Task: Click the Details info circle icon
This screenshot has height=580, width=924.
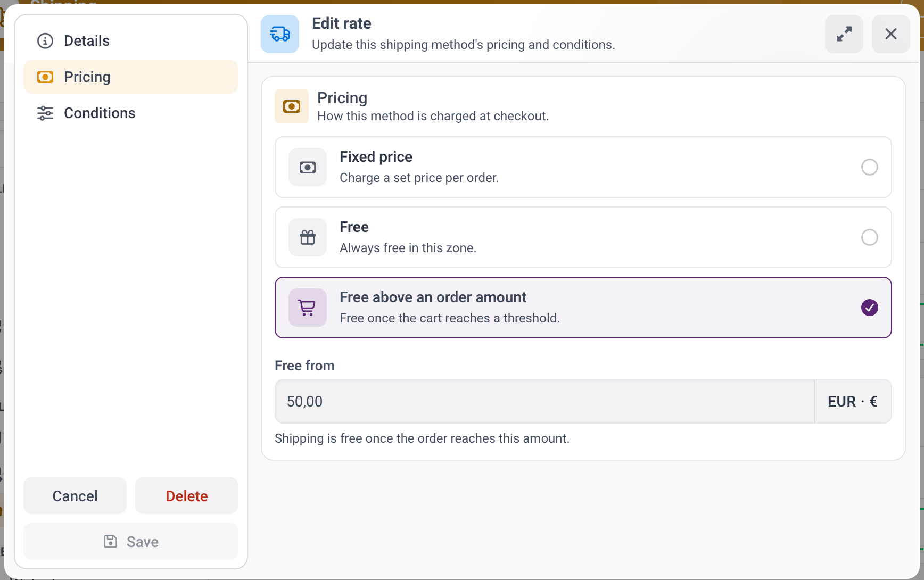Action: coord(45,40)
